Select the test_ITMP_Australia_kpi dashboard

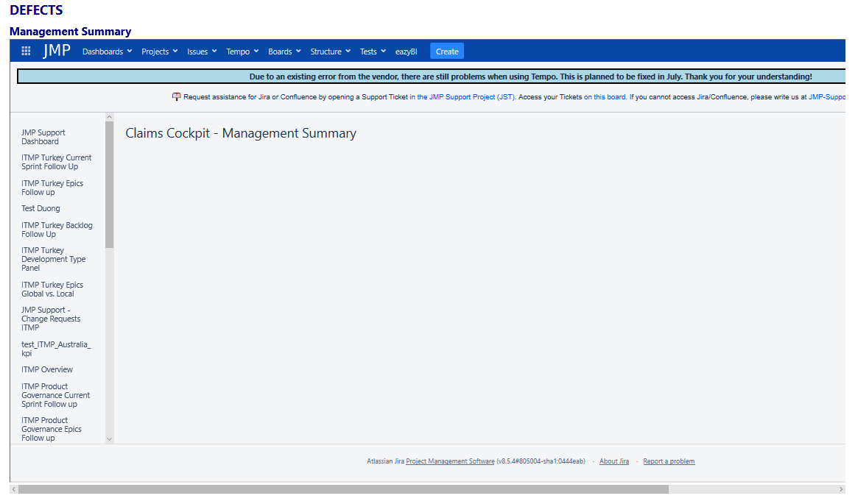coord(56,349)
